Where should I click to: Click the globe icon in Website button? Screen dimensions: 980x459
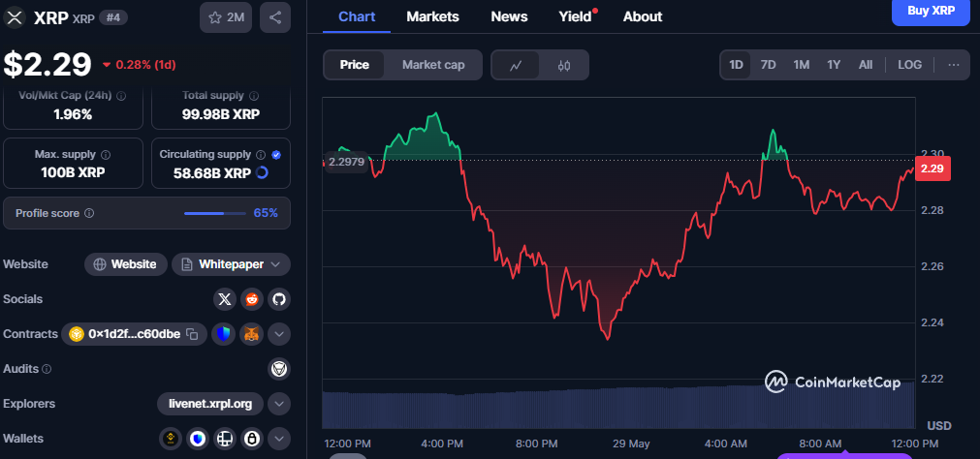(x=100, y=264)
